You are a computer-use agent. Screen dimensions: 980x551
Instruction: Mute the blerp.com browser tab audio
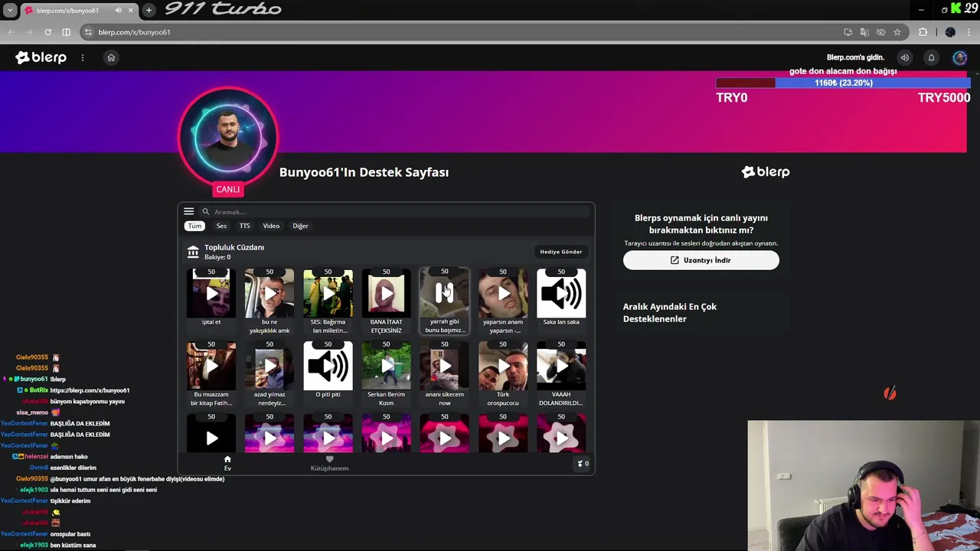pyautogui.click(x=118, y=10)
